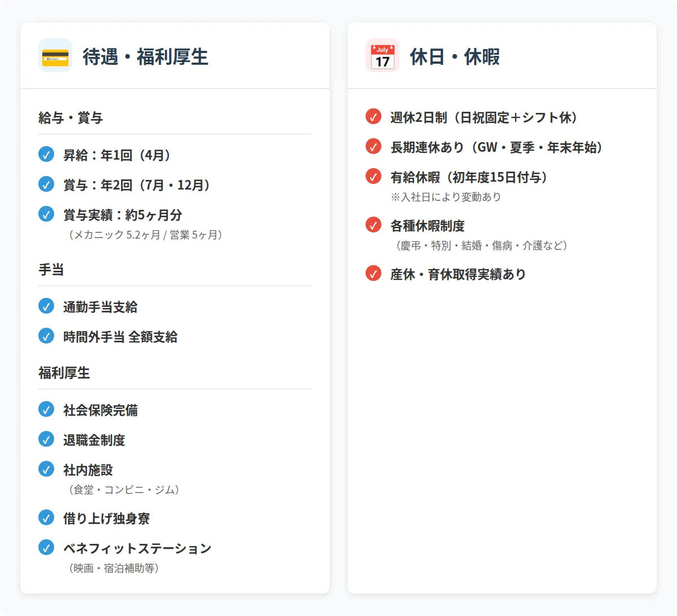
Task: Click the note メカニック 5.2ヶ月 / 営業 5ヶ月
Action: pyautogui.click(x=146, y=235)
